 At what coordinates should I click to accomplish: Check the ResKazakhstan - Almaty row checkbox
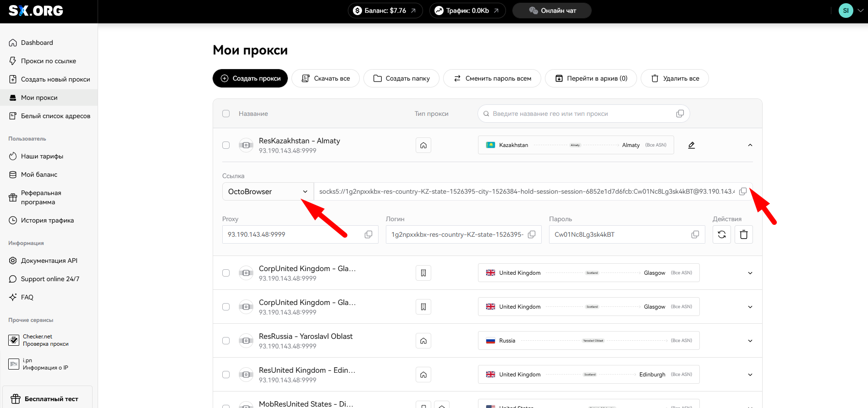pos(226,145)
